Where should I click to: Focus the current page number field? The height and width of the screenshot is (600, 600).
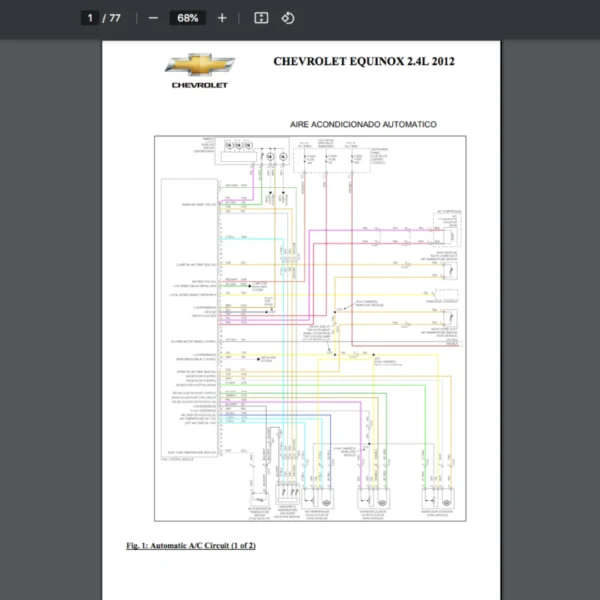click(x=91, y=18)
